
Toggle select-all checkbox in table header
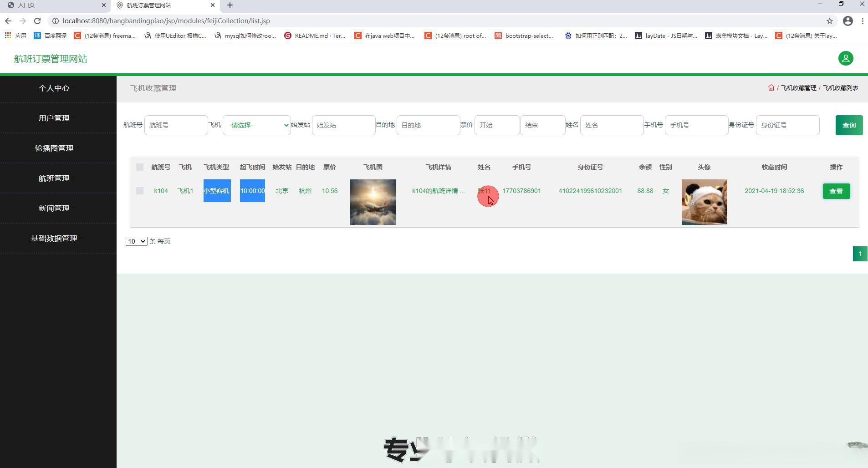[x=140, y=167]
